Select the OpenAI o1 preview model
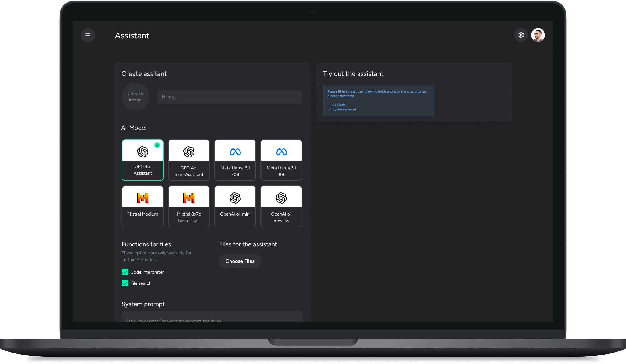Image resolution: width=626 pixels, height=364 pixels. [x=281, y=206]
